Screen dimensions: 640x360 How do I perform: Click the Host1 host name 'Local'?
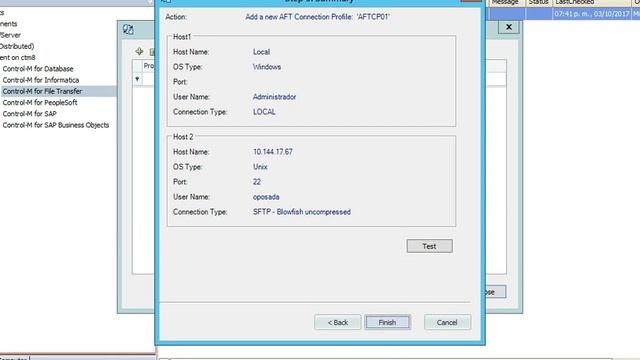(261, 52)
